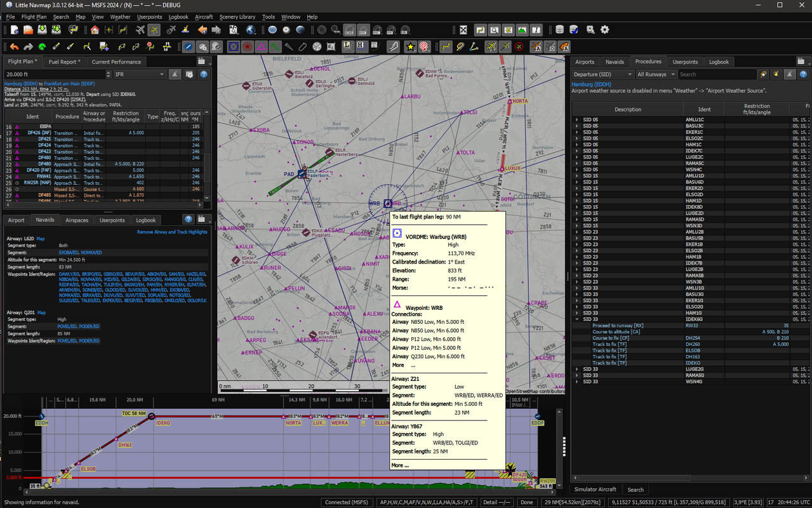This screenshot has width=812, height=508.
Task: Click the Map link next to Airway L620
Action: pos(41,239)
